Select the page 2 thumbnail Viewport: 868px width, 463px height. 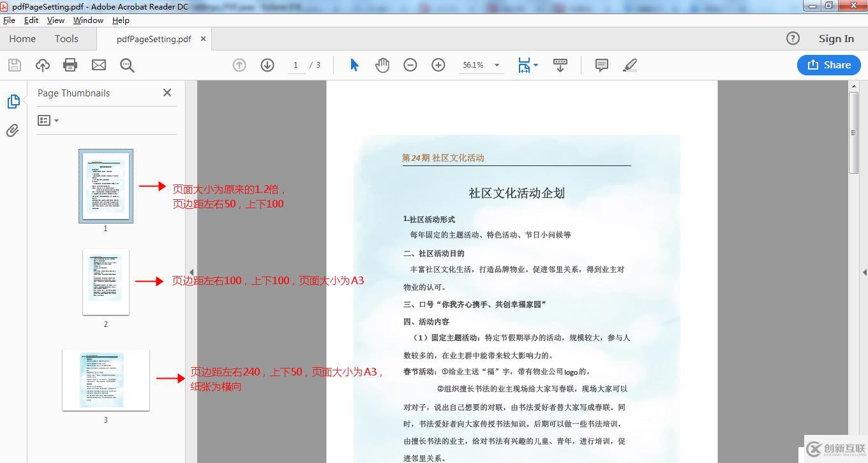[106, 282]
